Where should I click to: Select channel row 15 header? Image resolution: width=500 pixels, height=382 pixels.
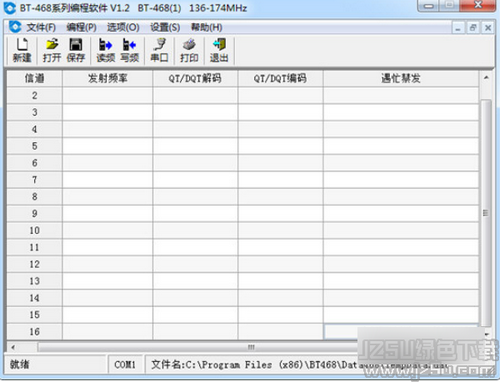tap(34, 315)
